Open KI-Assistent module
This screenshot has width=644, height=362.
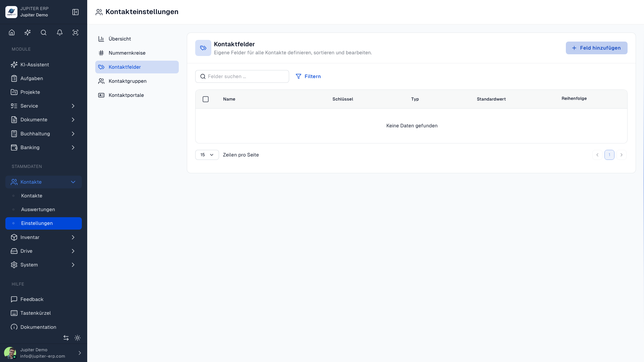pyautogui.click(x=44, y=65)
